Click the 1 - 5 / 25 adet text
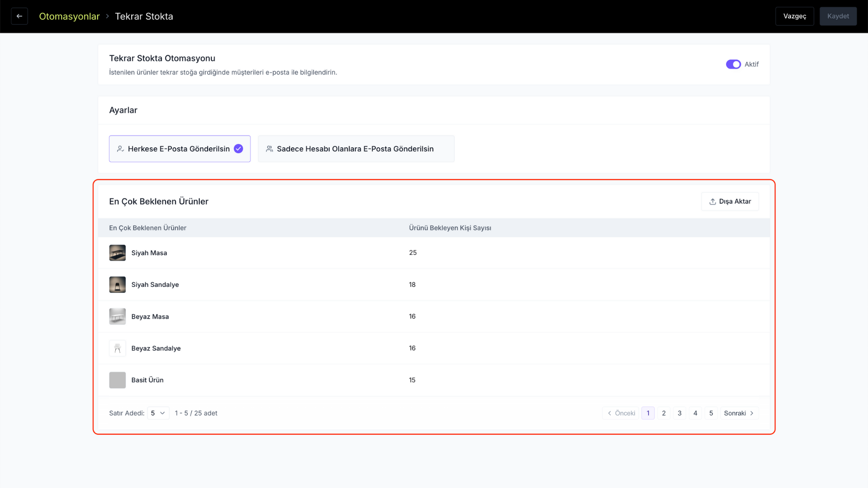Image resolution: width=868 pixels, height=488 pixels. [x=196, y=413]
